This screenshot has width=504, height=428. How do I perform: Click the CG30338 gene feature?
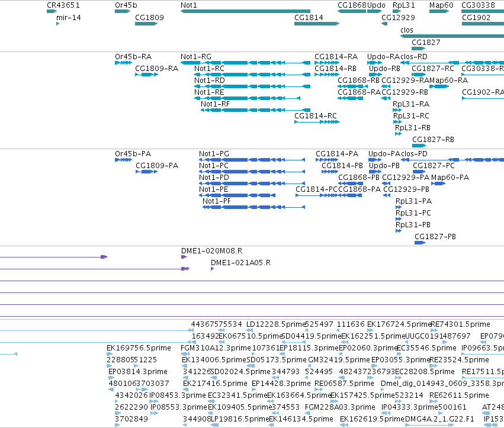pyautogui.click(x=483, y=11)
